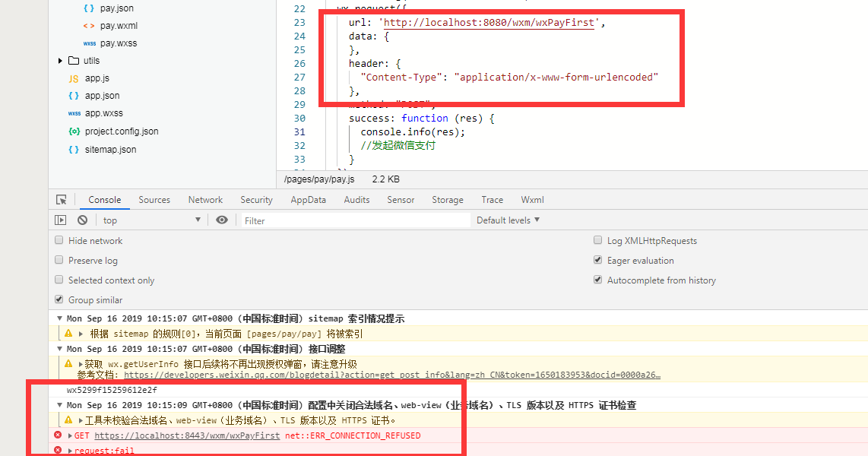Select the wx5299f15259612e2f log text

click(x=112, y=390)
